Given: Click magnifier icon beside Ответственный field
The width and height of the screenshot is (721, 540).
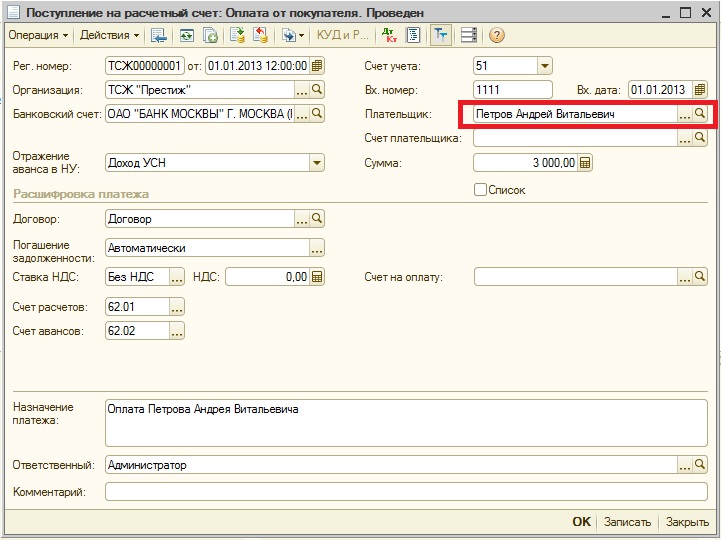Looking at the screenshot, I should click(x=700, y=465).
